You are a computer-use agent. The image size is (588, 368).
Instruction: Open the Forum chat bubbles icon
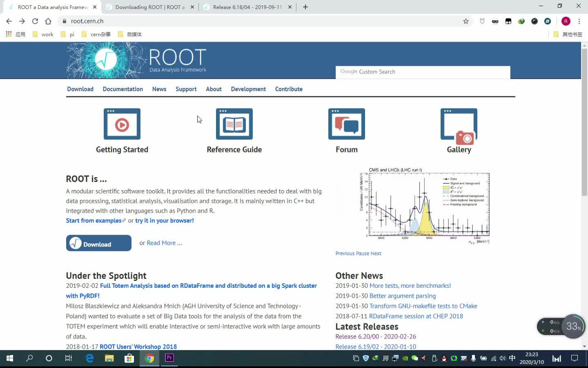pyautogui.click(x=347, y=124)
